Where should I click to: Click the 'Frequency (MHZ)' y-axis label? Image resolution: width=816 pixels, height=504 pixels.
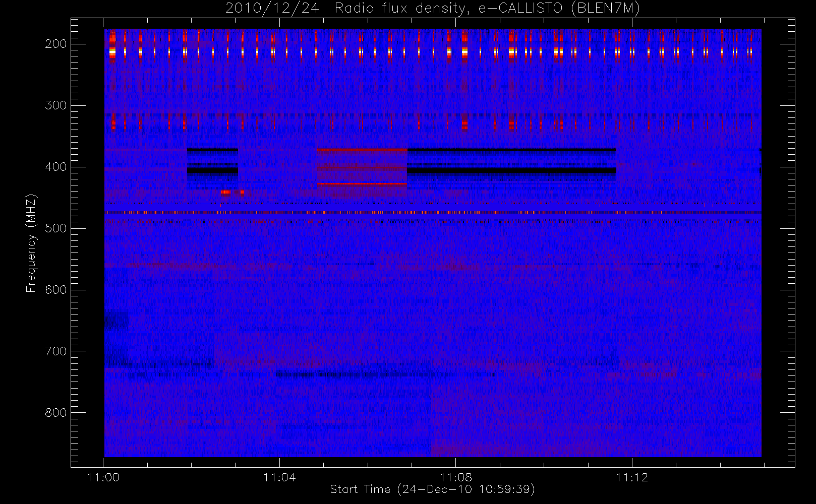pos(31,243)
